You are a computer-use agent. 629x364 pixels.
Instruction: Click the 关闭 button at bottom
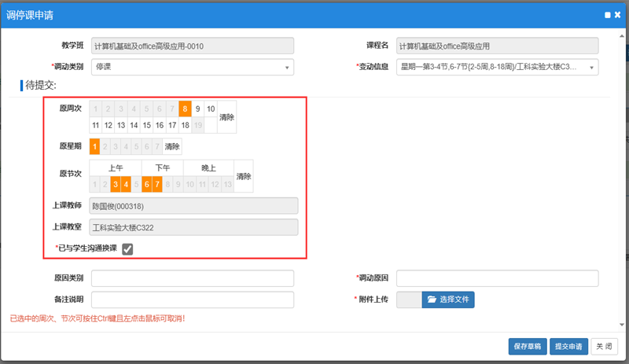[x=602, y=346]
